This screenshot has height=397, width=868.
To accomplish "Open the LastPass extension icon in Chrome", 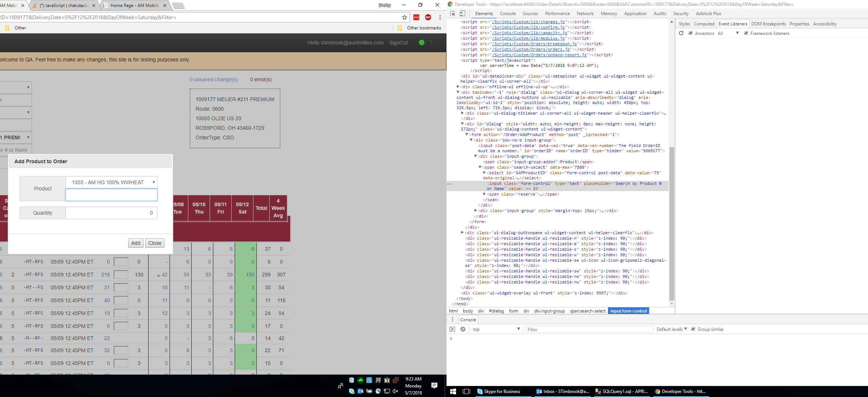I will (416, 17).
